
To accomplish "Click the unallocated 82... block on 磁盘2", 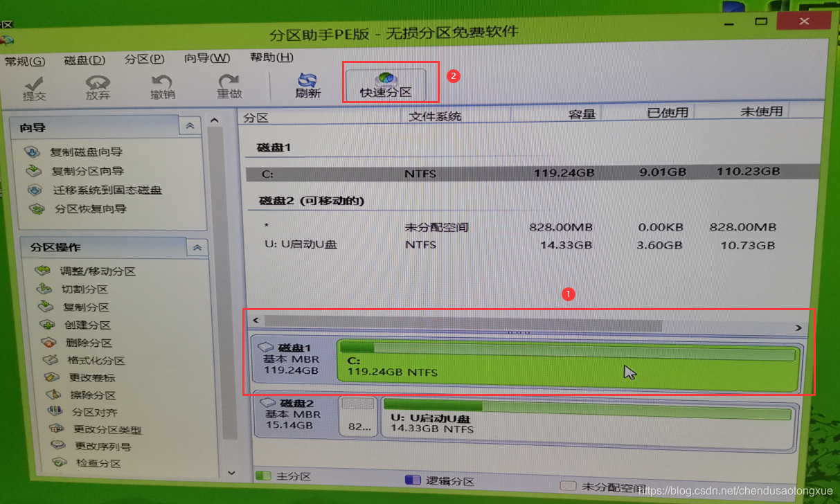I will click(x=358, y=416).
